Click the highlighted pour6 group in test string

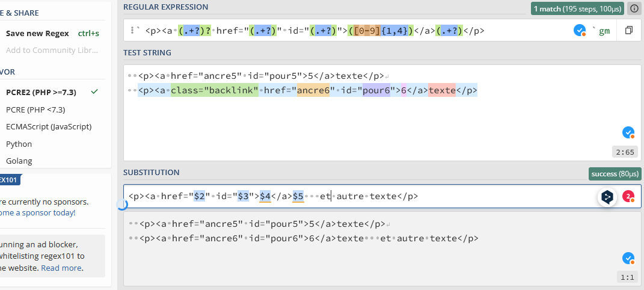376,90
